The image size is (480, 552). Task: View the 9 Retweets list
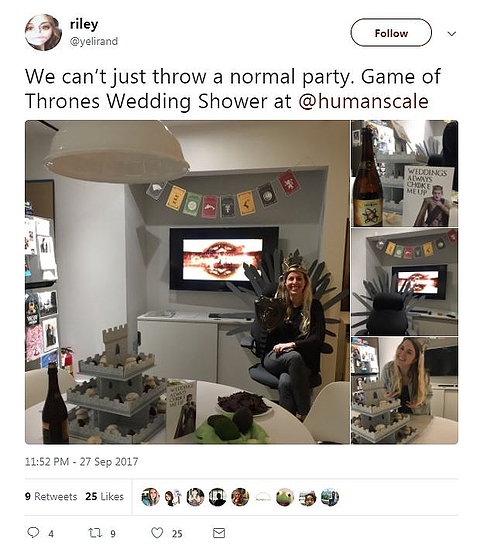click(51, 496)
